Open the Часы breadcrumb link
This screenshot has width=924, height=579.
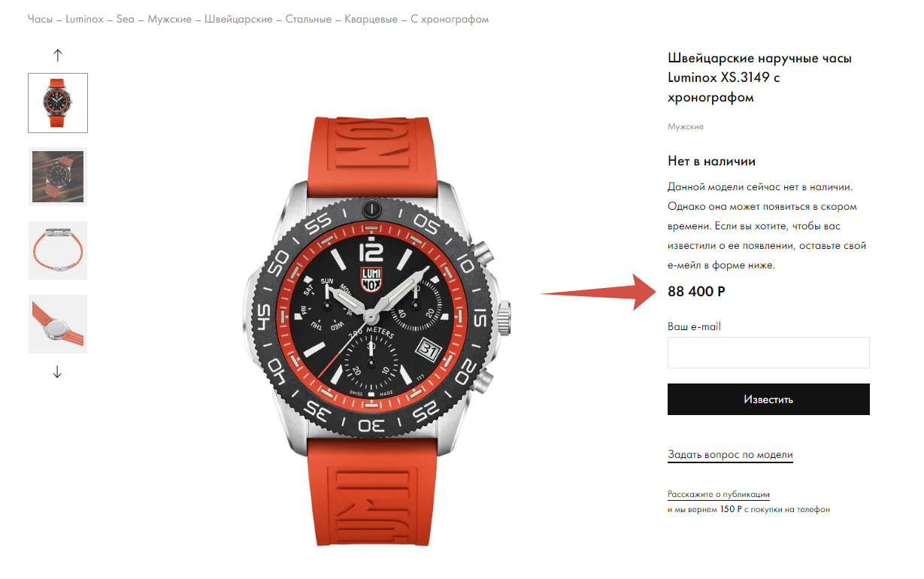tap(40, 19)
